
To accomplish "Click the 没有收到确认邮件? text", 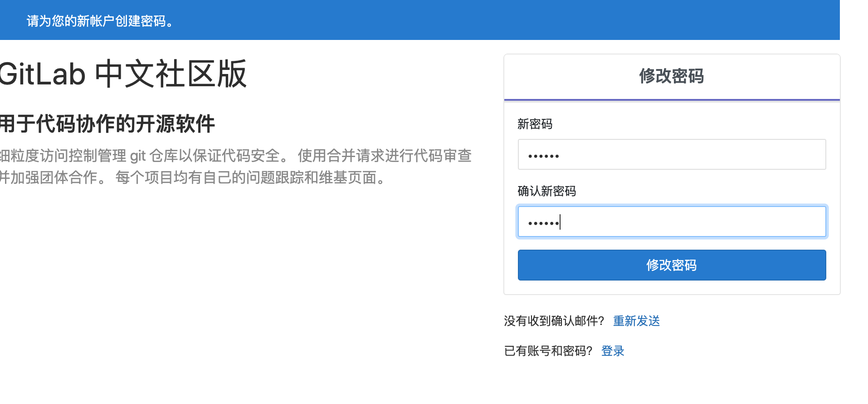I will click(x=554, y=321).
